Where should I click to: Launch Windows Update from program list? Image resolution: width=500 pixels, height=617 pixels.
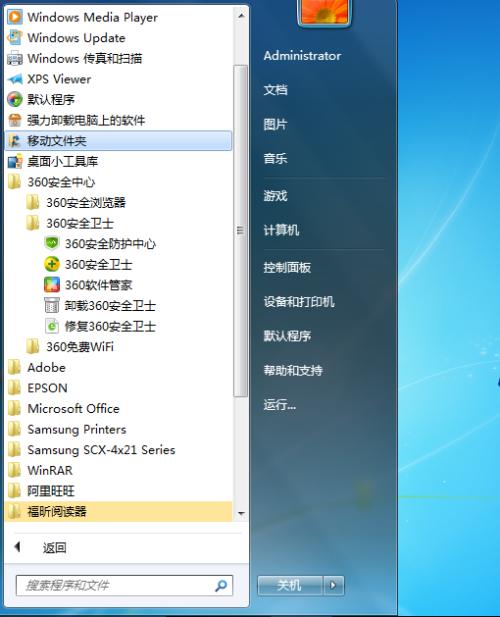click(x=76, y=38)
